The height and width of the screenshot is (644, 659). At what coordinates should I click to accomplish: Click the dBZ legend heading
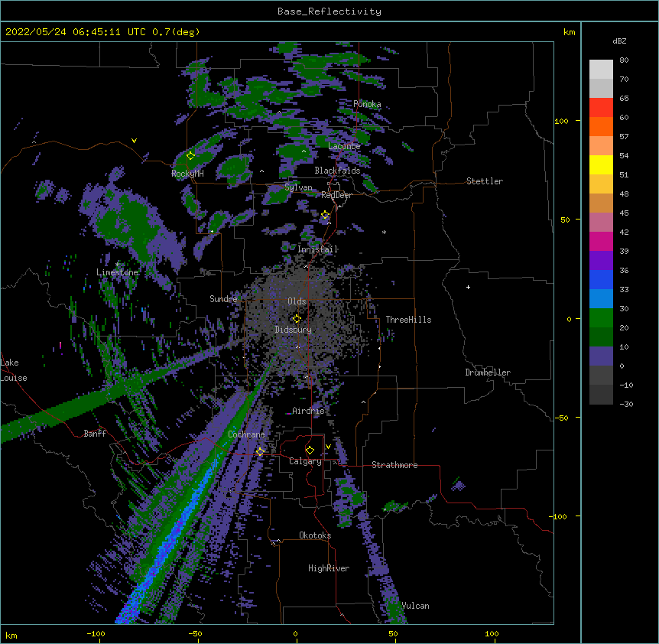tap(619, 41)
